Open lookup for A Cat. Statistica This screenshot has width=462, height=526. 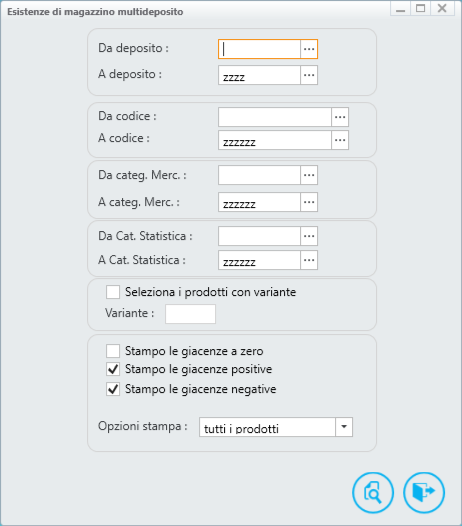[309, 260]
